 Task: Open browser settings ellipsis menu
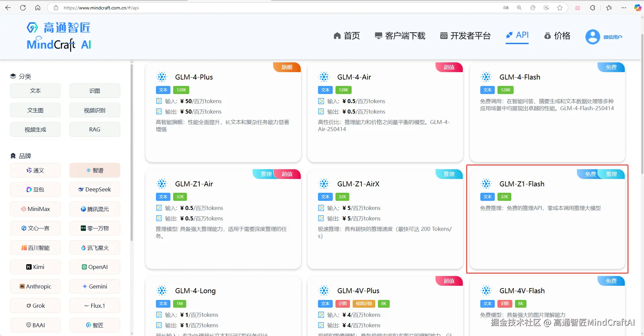point(624,8)
